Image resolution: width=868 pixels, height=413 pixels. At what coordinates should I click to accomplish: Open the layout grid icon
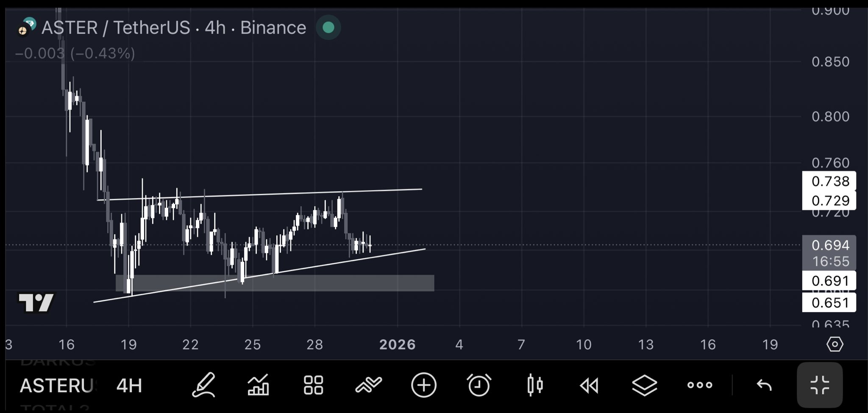point(313,385)
